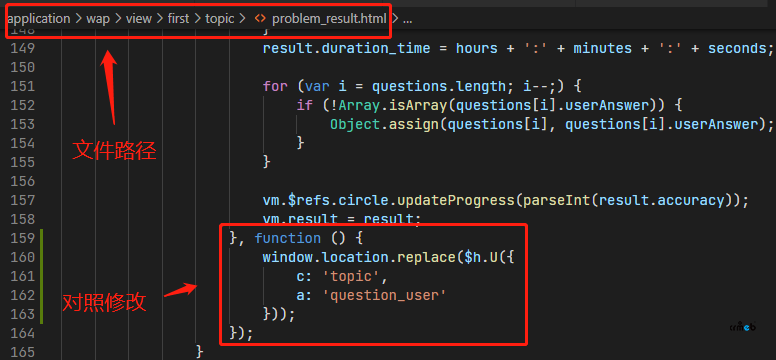
Task: Click line number 151 in gutter
Action: [22, 86]
